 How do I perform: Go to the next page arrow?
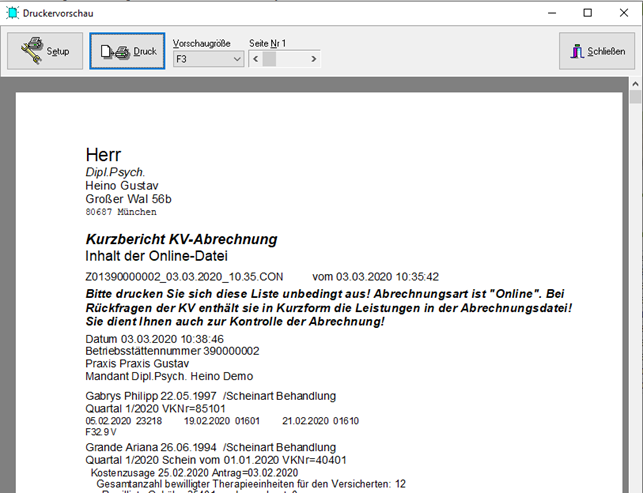click(x=314, y=59)
